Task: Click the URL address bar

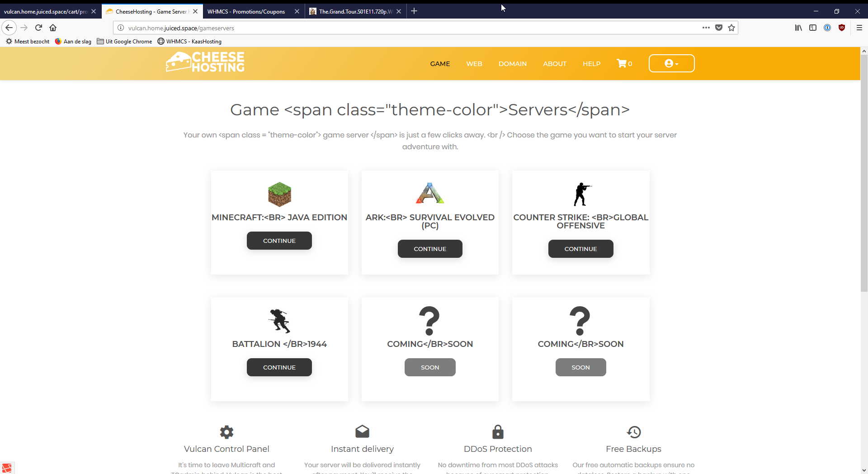Action: [407, 28]
